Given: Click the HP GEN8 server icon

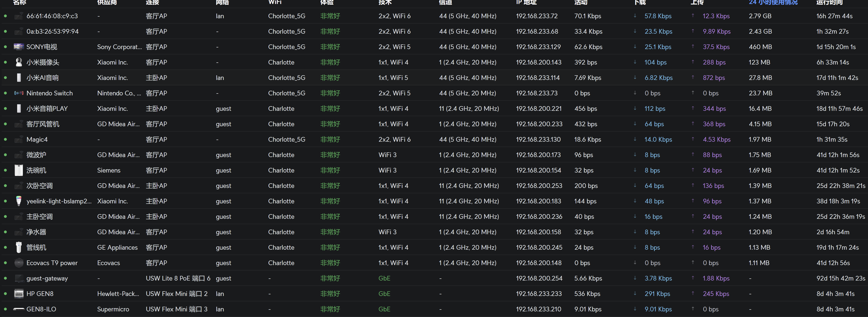Looking at the screenshot, I should [18, 294].
